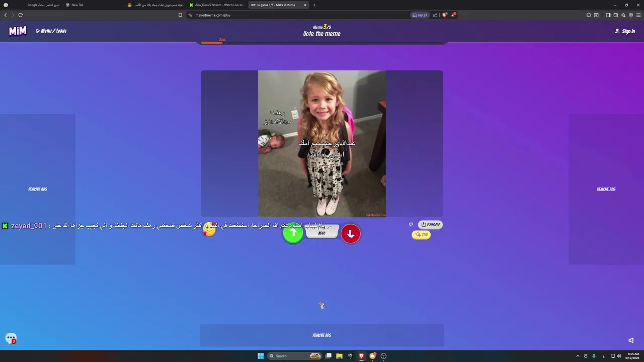The height and width of the screenshot is (362, 644).
Task: Click Sign in link
Action: tap(625, 31)
